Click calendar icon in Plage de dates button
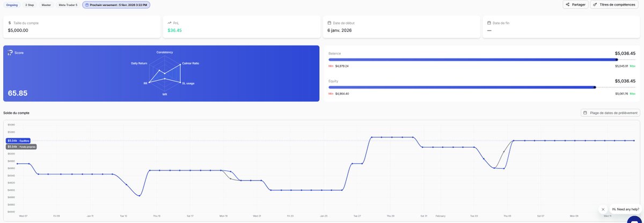644x223 pixels. click(x=586, y=113)
